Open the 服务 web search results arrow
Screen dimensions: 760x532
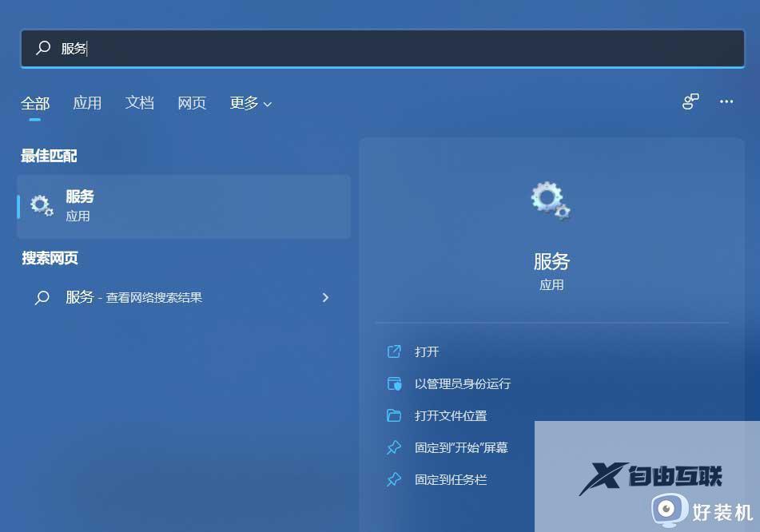pyautogui.click(x=326, y=297)
